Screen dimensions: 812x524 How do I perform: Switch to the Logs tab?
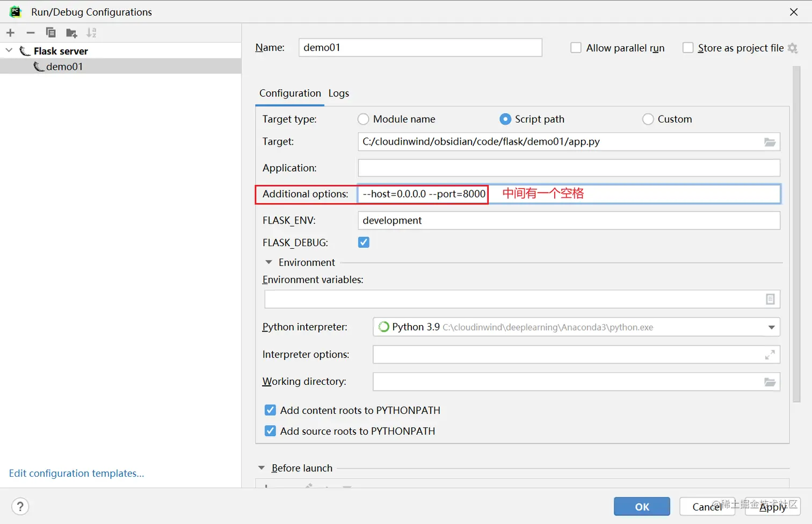click(339, 94)
